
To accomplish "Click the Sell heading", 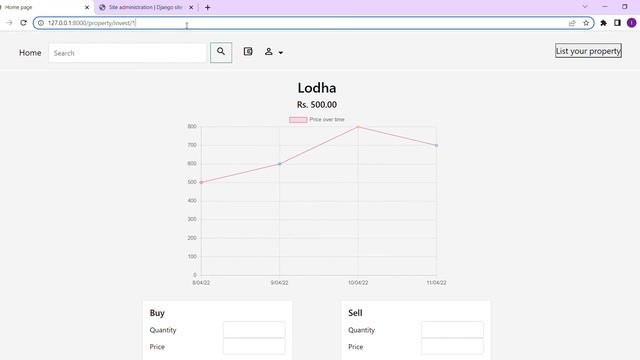I will point(355,313).
